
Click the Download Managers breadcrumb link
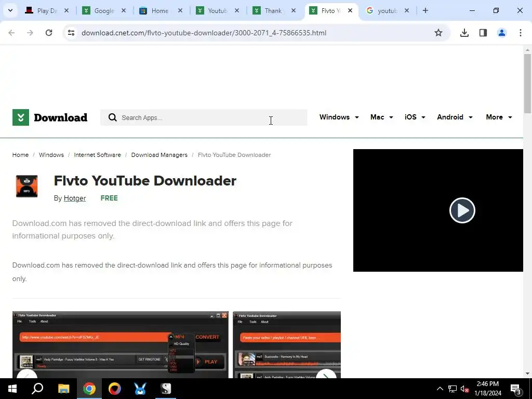pyautogui.click(x=159, y=155)
